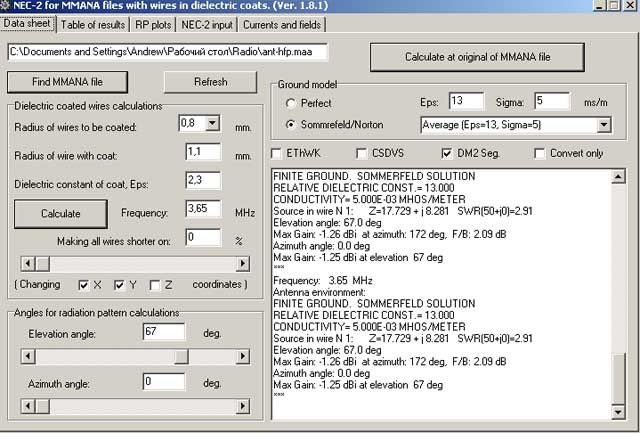640x433 pixels.
Task: Enable the CSDVS checkbox
Action: (361, 153)
